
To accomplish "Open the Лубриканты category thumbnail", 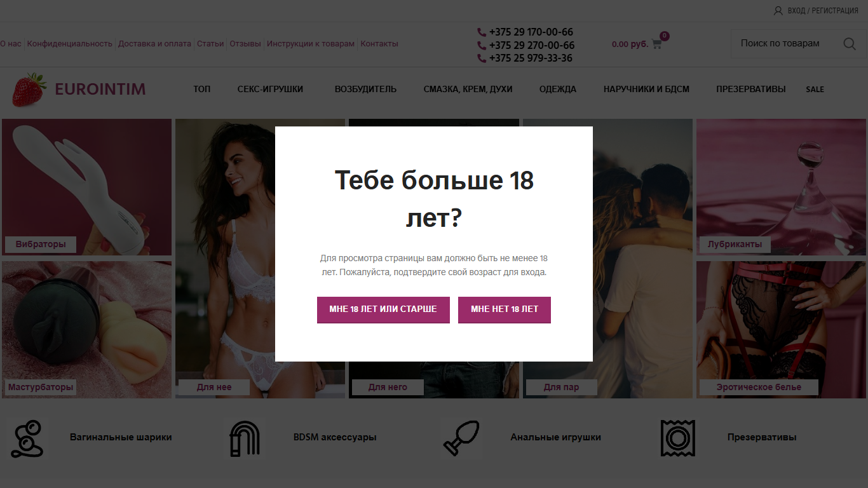I will click(781, 187).
